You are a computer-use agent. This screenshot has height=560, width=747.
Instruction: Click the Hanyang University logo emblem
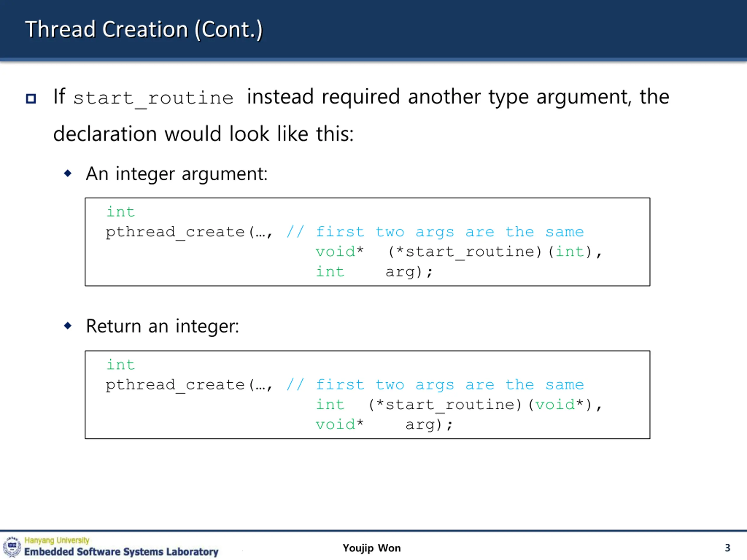[12, 547]
